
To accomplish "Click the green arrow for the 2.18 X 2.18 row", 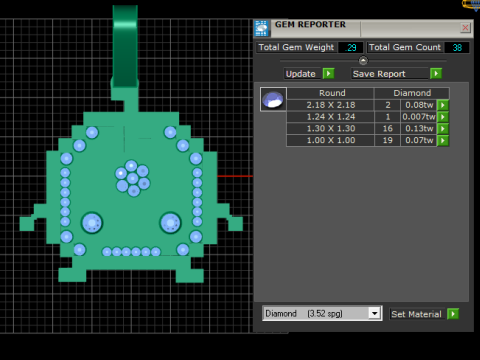I will tap(443, 105).
